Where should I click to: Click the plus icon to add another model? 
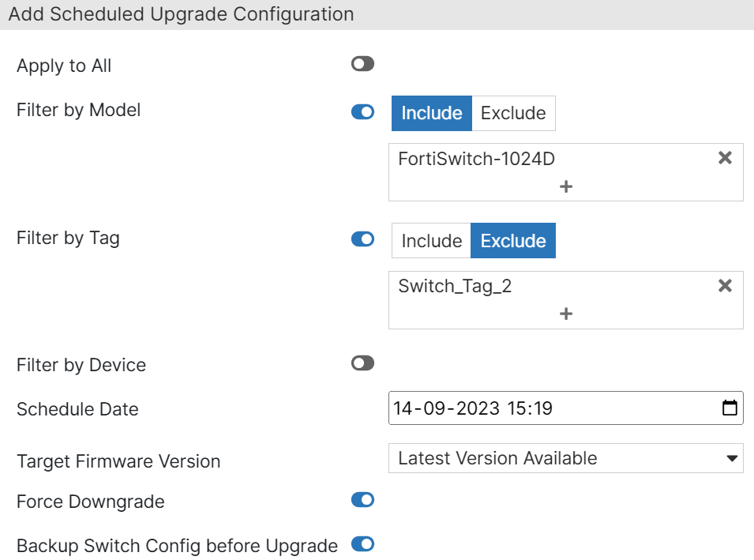tap(565, 186)
